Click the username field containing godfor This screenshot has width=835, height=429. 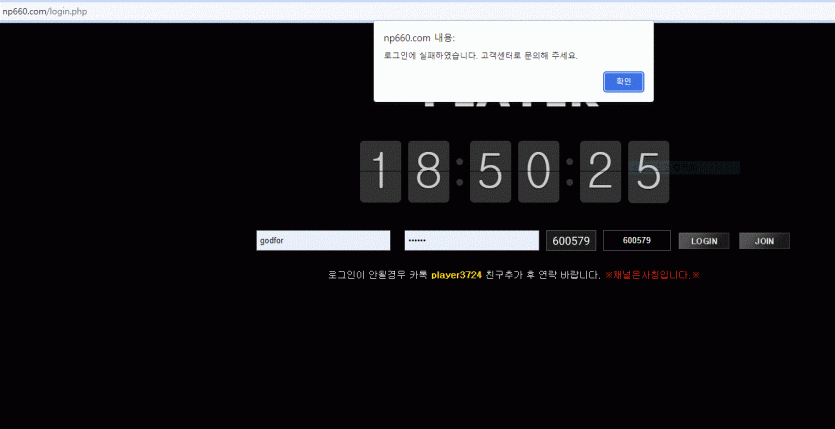(x=323, y=241)
